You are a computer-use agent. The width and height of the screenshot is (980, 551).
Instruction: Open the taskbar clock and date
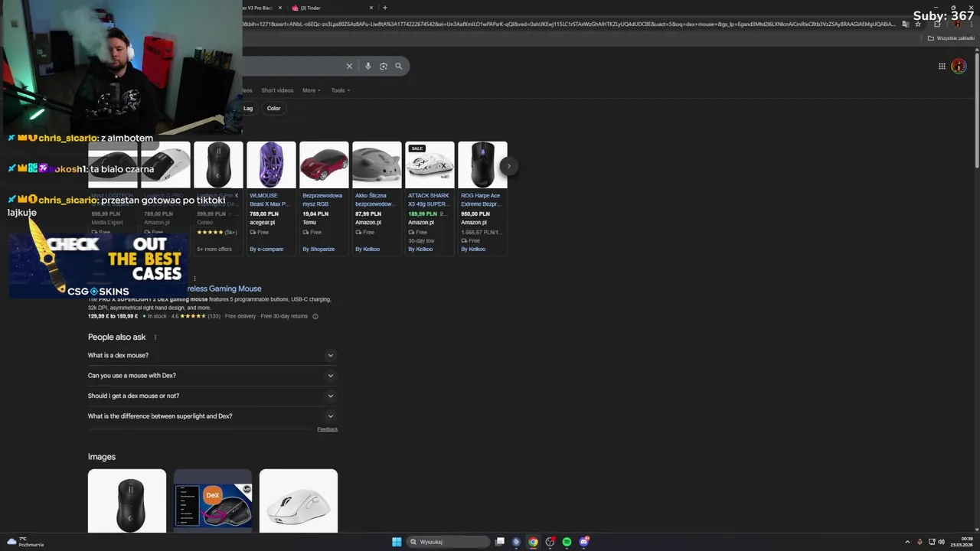pyautogui.click(x=962, y=542)
